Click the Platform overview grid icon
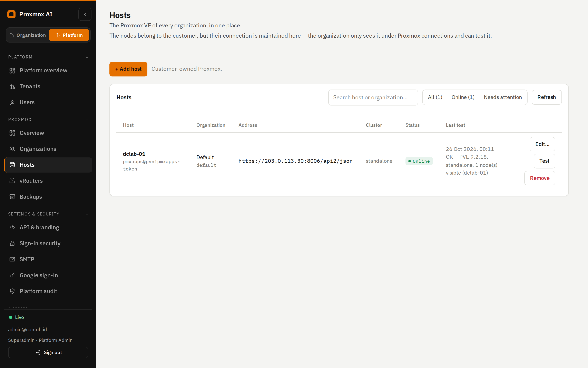The image size is (588, 368). pyautogui.click(x=12, y=71)
